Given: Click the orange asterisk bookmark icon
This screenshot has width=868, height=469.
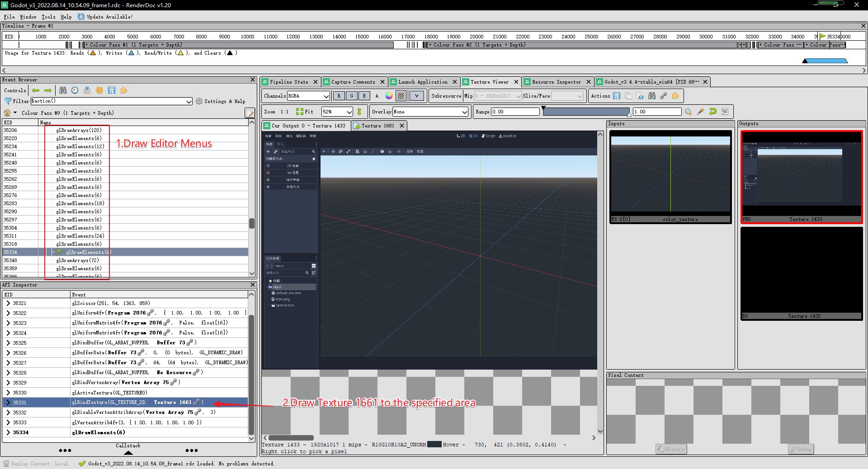Looking at the screenshot, I should [99, 90].
